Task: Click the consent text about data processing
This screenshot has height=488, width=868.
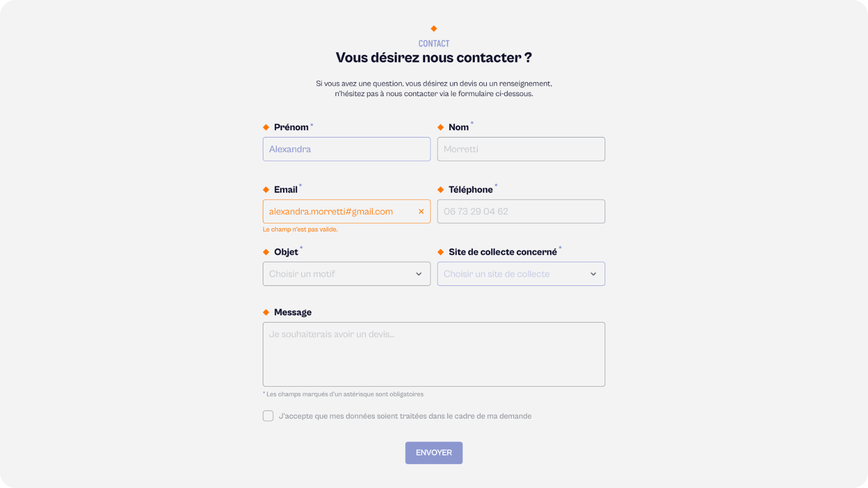Action: [x=405, y=416]
